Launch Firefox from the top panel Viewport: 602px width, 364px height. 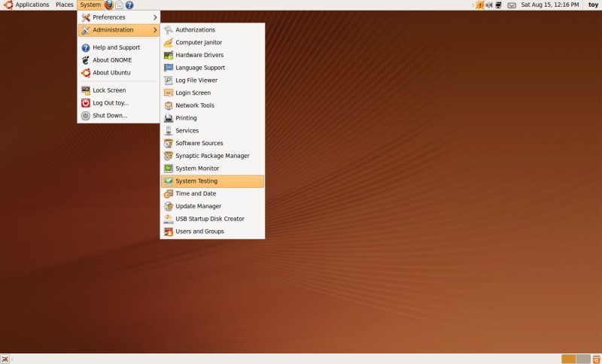(109, 5)
